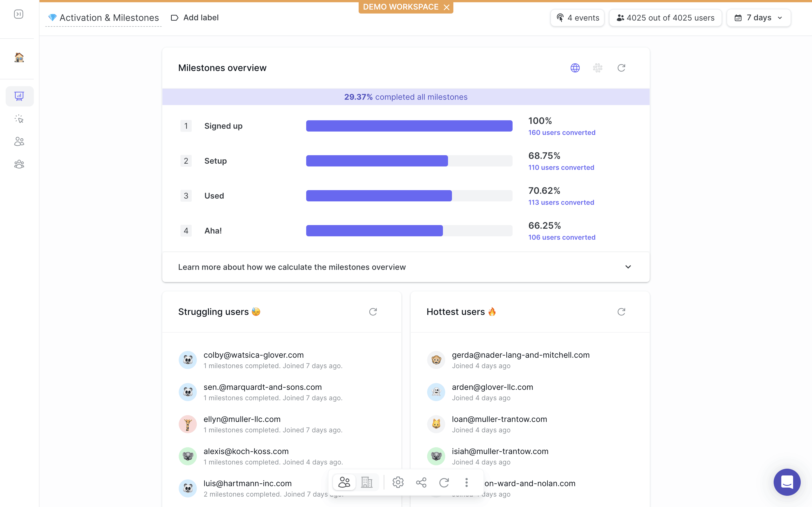Dismiss the DEMO WORKSPACE banner
812x507 pixels.
click(447, 7)
